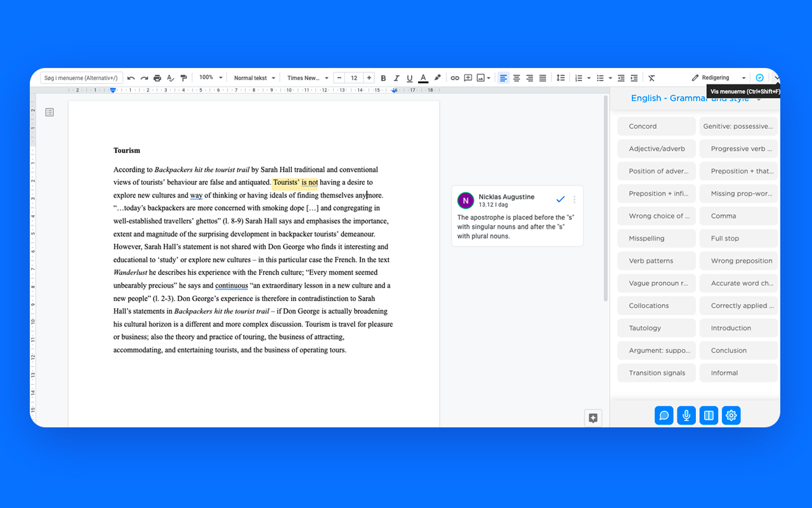Start voice comment with microphone button
812x508 pixels.
(x=686, y=415)
